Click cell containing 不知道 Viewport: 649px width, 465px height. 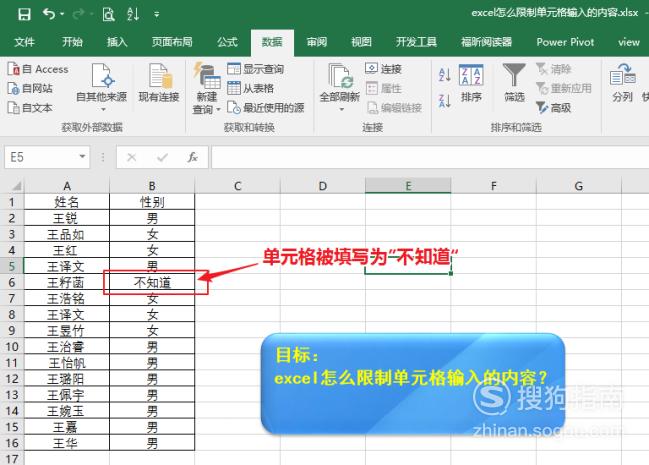coord(152,282)
